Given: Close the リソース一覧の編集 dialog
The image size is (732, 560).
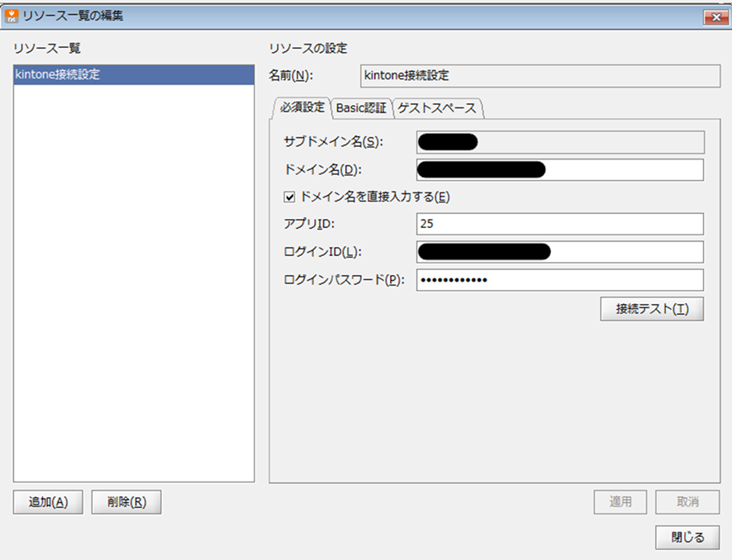Looking at the screenshot, I should pyautogui.click(x=715, y=17).
